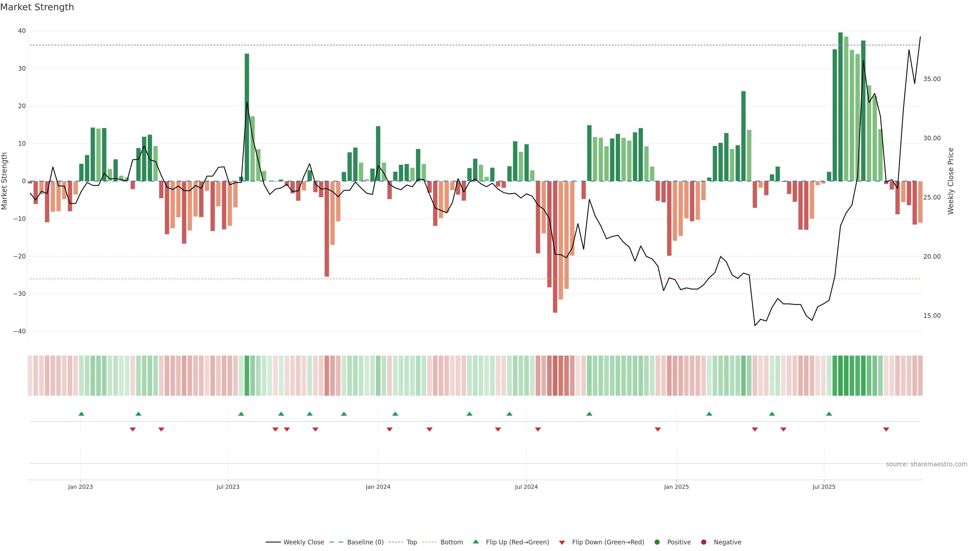
Task: Click the darkest green heatmap strip cell at Jul 2023
Action: click(x=247, y=376)
